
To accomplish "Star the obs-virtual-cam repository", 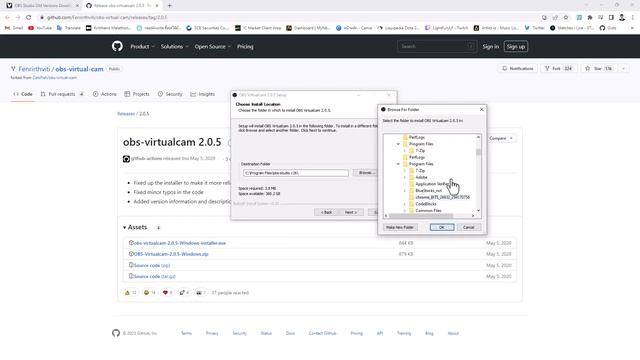I will 599,69.
